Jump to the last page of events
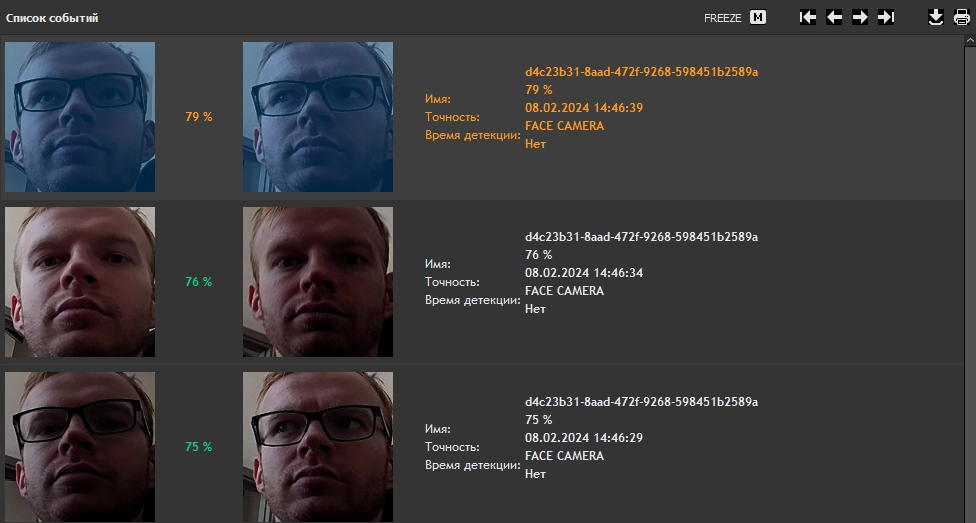Image resolution: width=976 pixels, height=523 pixels. 886,17
